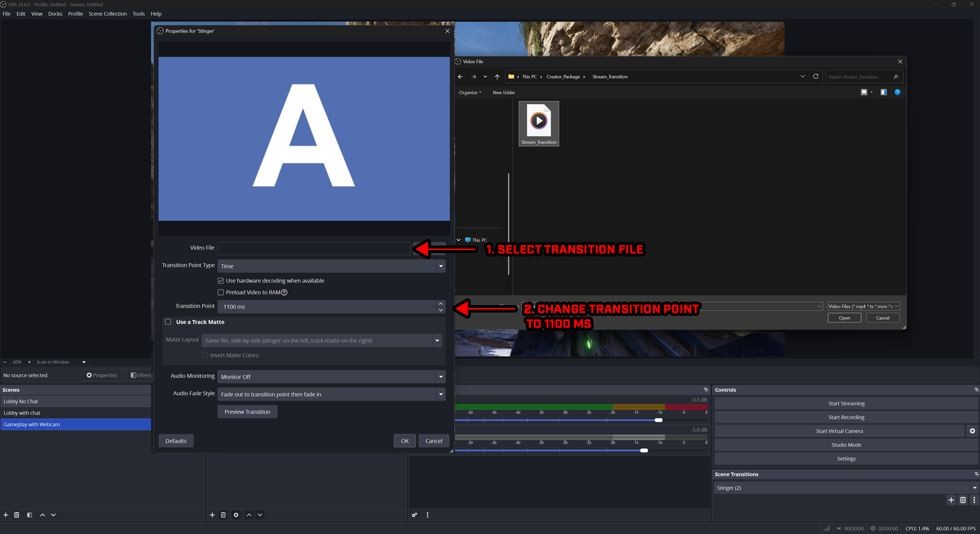Screen dimensions: 980x534
Task: Disable hardware decoding when available
Action: [221, 281]
